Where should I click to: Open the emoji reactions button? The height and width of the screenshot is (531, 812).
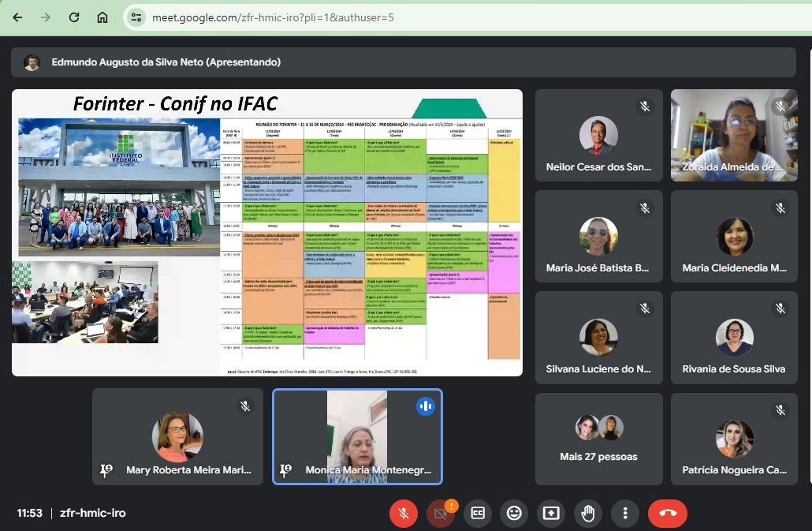point(514,513)
